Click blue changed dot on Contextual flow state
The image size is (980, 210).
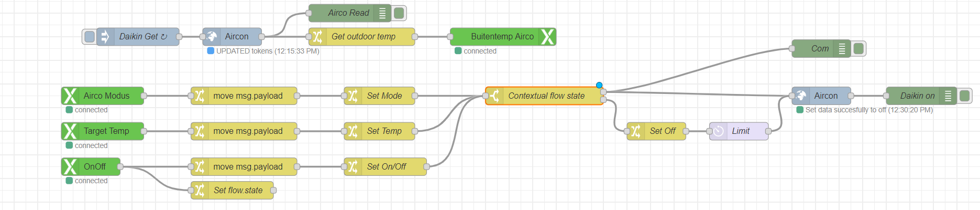click(599, 85)
